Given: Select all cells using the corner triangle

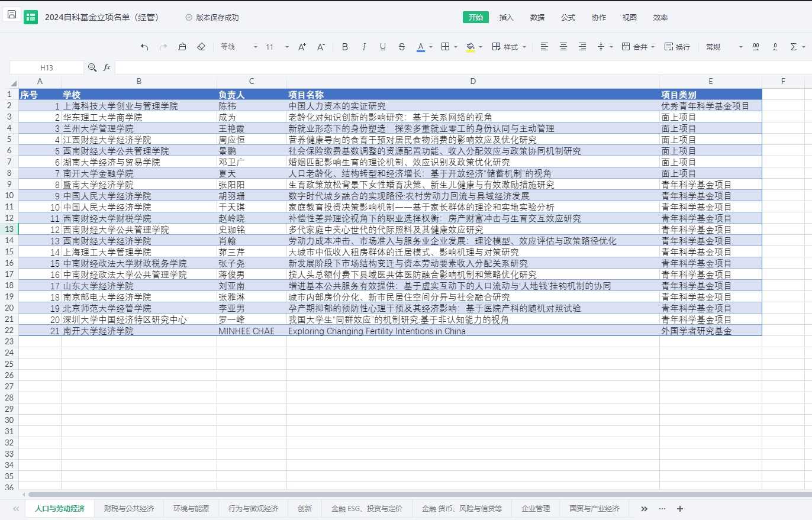Looking at the screenshot, I should 13,83.
